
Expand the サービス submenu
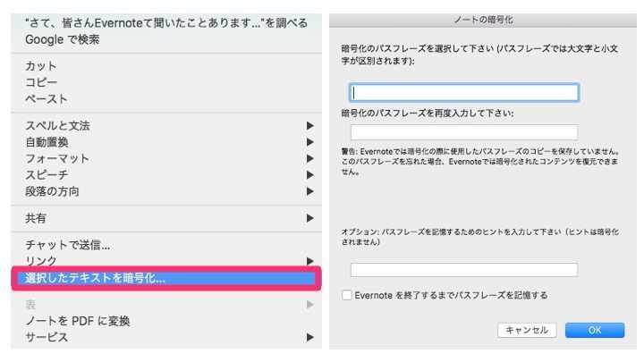click(47, 337)
